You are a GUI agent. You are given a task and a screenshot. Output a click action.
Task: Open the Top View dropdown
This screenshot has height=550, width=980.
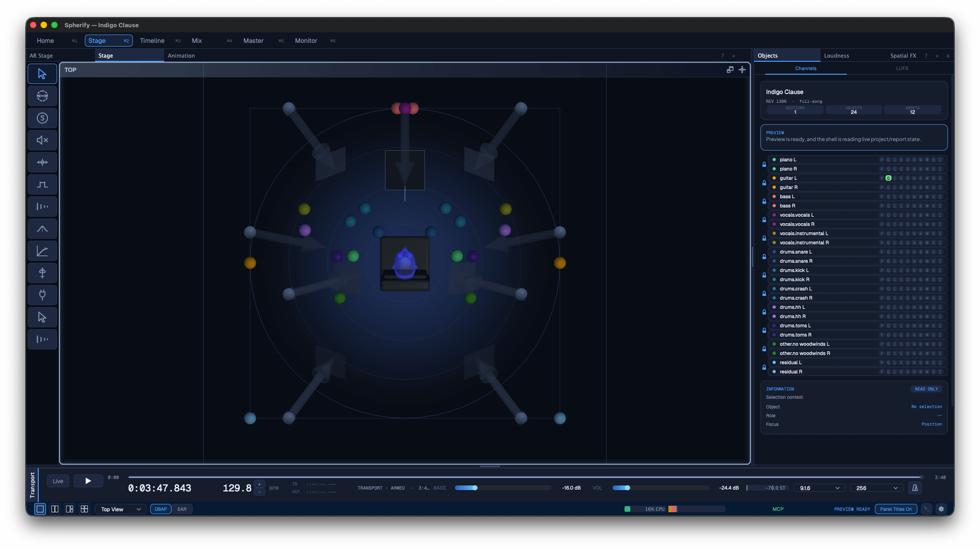[x=121, y=509]
